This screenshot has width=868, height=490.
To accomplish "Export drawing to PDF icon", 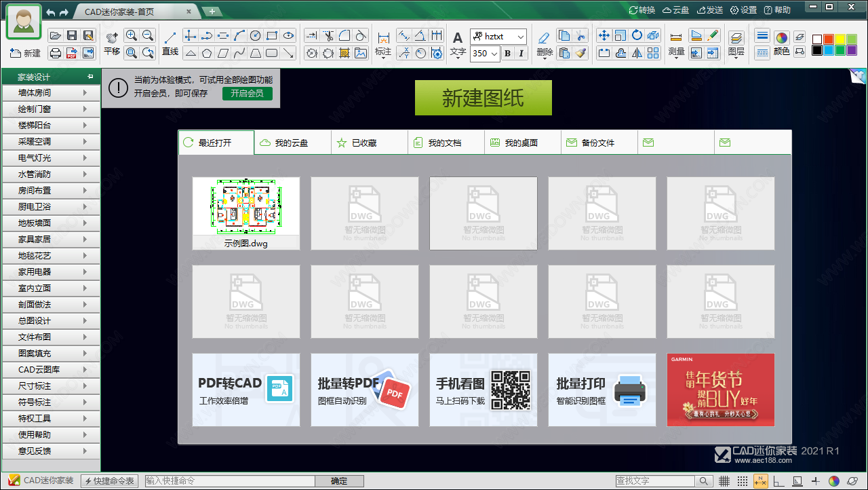I will pos(72,53).
